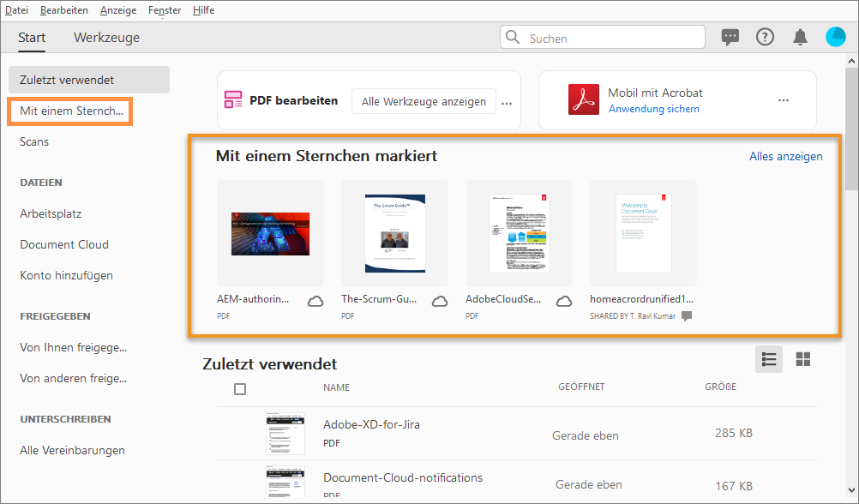Follow the Anwendung sichern link
This screenshot has width=859, height=504.
pyautogui.click(x=653, y=109)
